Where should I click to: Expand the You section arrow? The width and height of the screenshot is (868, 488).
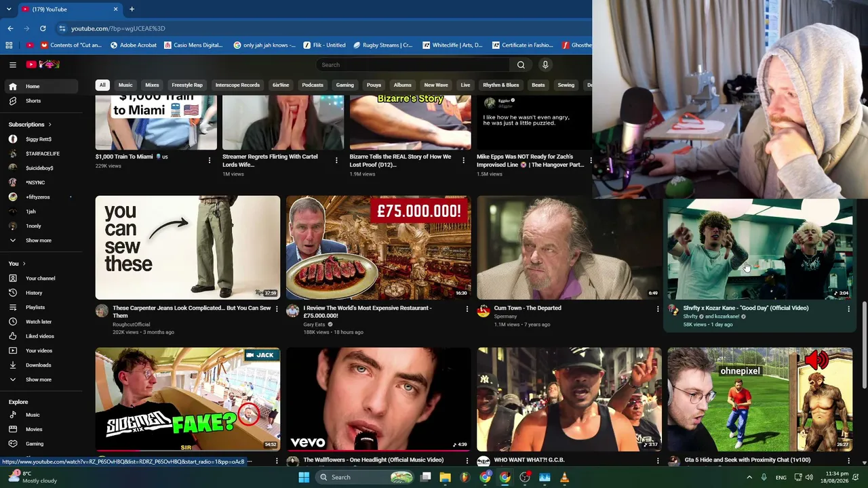click(24, 264)
